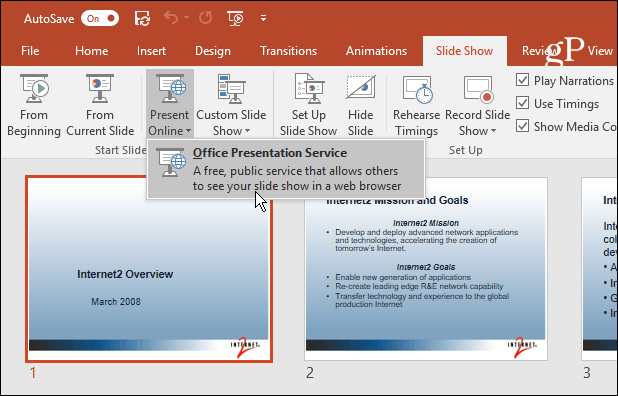
Task: Click the Save icon in quick access toolbar
Action: [142, 18]
